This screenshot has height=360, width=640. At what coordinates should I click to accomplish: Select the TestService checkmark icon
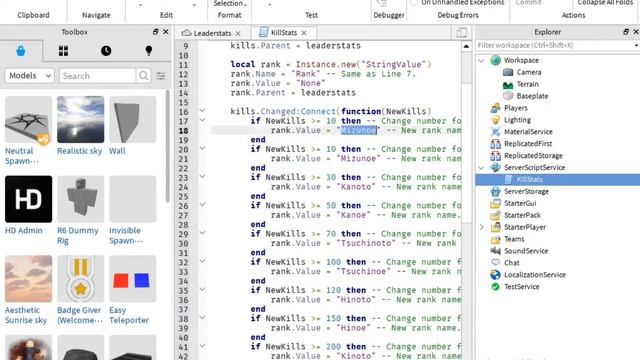tap(496, 287)
